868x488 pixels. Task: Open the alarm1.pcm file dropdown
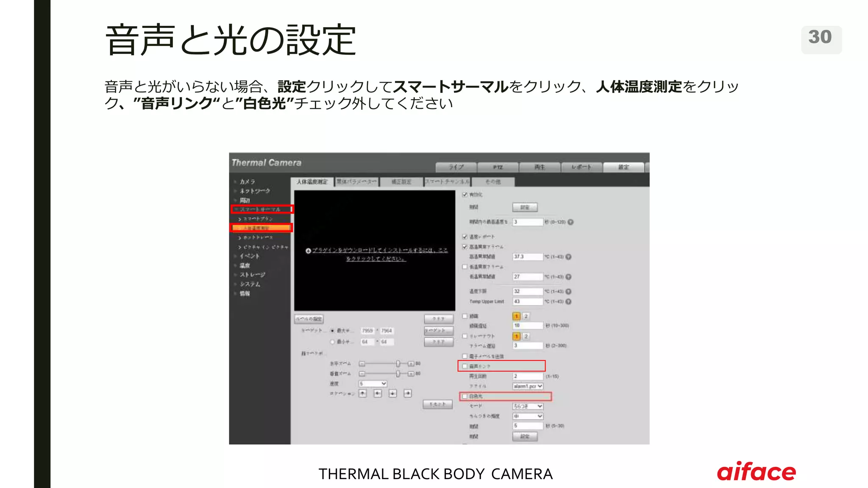[528, 386]
